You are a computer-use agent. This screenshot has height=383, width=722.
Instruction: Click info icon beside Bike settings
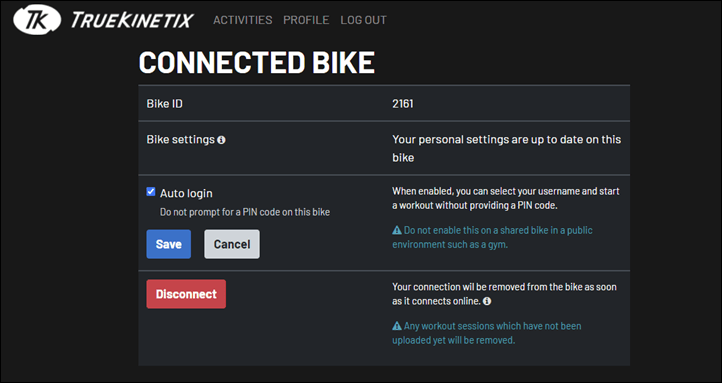[x=221, y=140]
